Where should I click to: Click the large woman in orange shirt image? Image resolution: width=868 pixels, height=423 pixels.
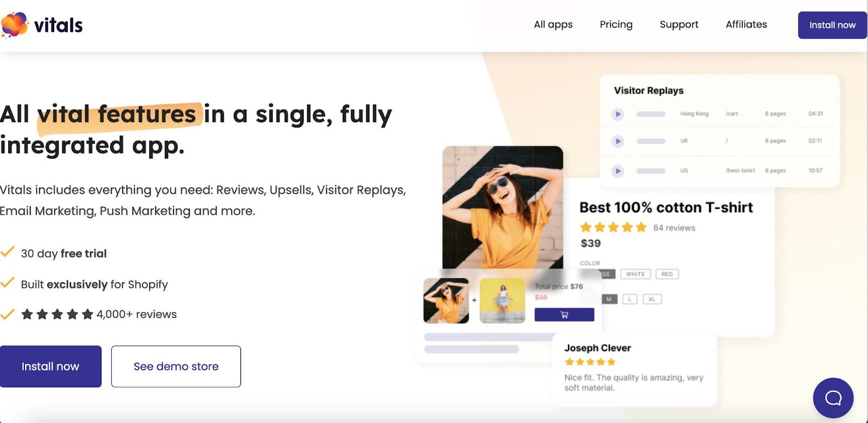point(502,207)
